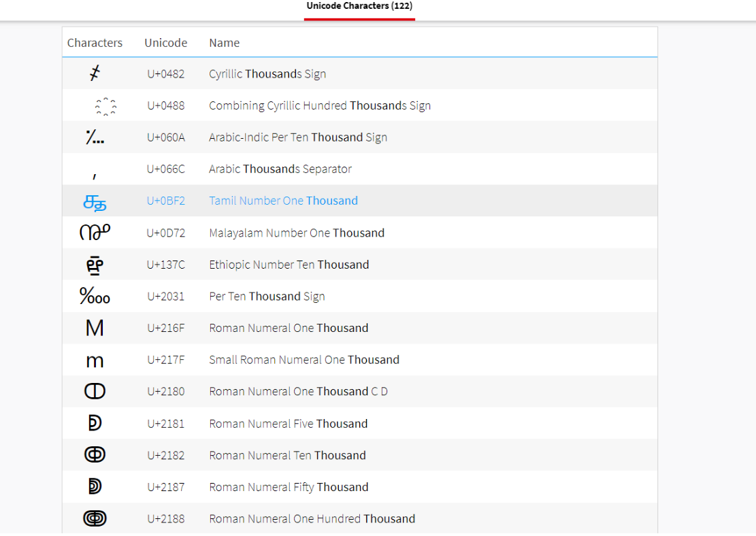Open Roman Numeral One Thousand C D

[298, 391]
